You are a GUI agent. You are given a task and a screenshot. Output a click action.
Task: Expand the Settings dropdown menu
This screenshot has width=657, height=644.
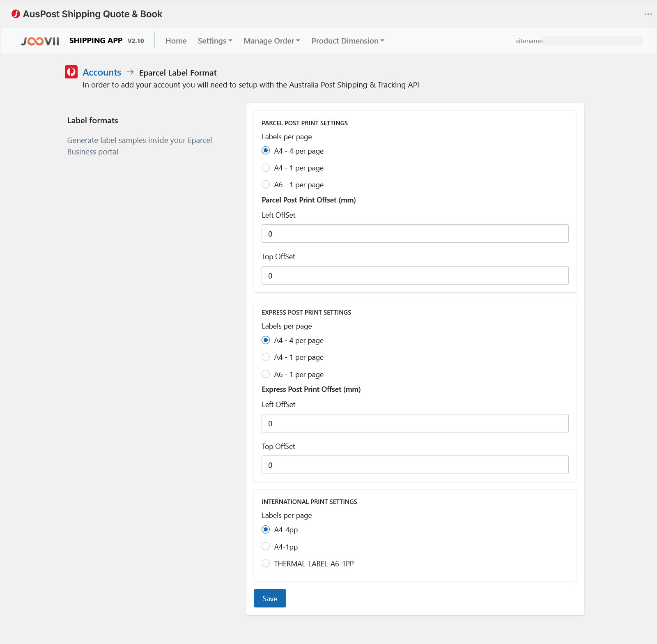[x=215, y=41]
